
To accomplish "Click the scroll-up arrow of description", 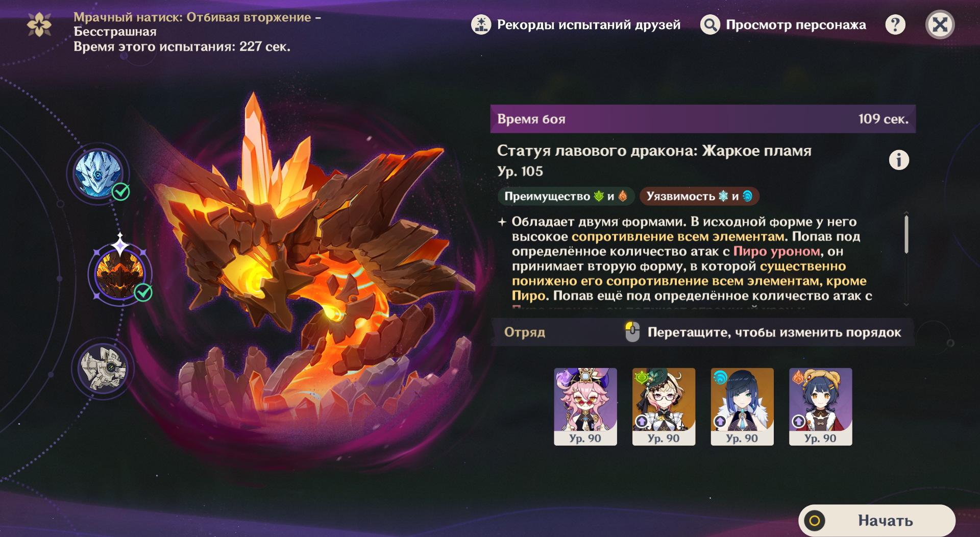I will pyautogui.click(x=906, y=212).
